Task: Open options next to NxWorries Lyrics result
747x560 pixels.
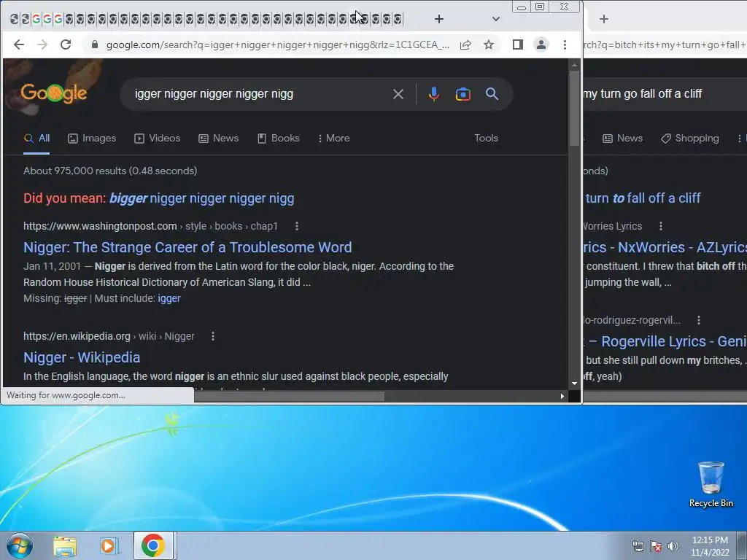Action: pos(661,226)
